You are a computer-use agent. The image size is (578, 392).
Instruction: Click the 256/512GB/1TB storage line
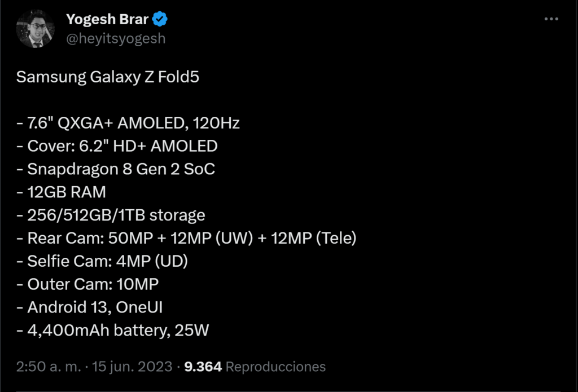111,215
